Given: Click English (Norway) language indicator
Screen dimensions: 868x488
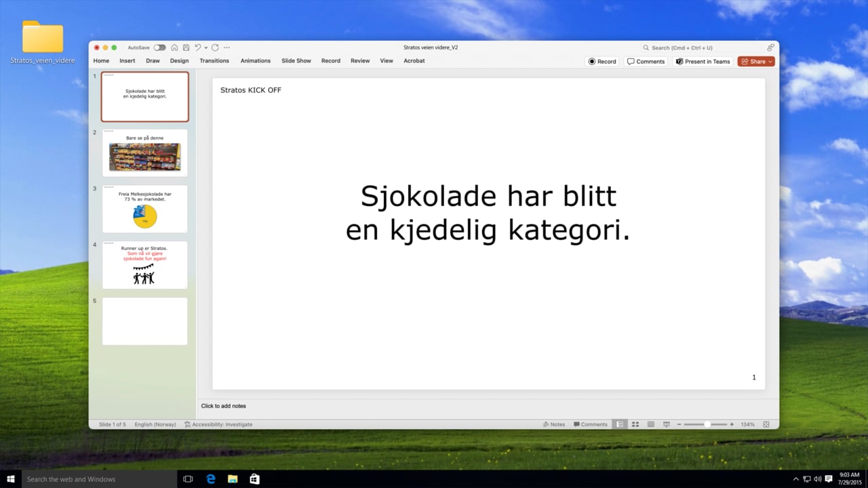Looking at the screenshot, I should [x=155, y=424].
